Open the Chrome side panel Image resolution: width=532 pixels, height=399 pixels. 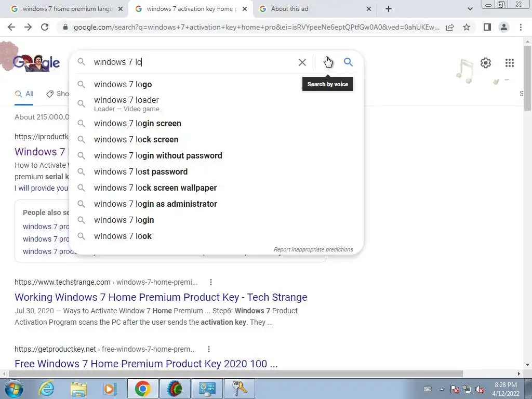pyautogui.click(x=487, y=27)
